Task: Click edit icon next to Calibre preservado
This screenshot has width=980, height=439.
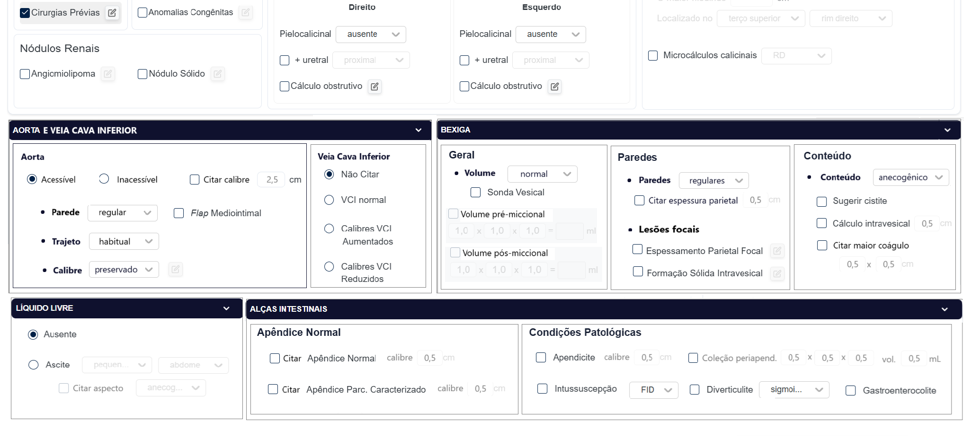Action: pos(175,270)
